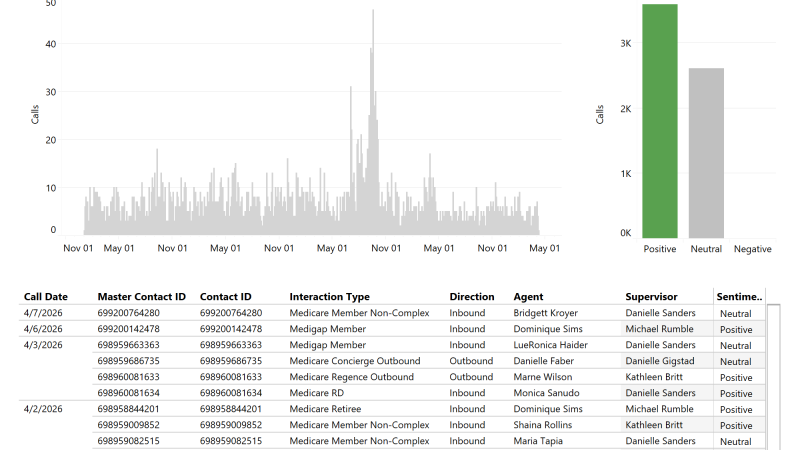Image resolution: width=800 pixels, height=450 pixels.
Task: Click the Master Contact ID column header
Action: [x=141, y=297]
